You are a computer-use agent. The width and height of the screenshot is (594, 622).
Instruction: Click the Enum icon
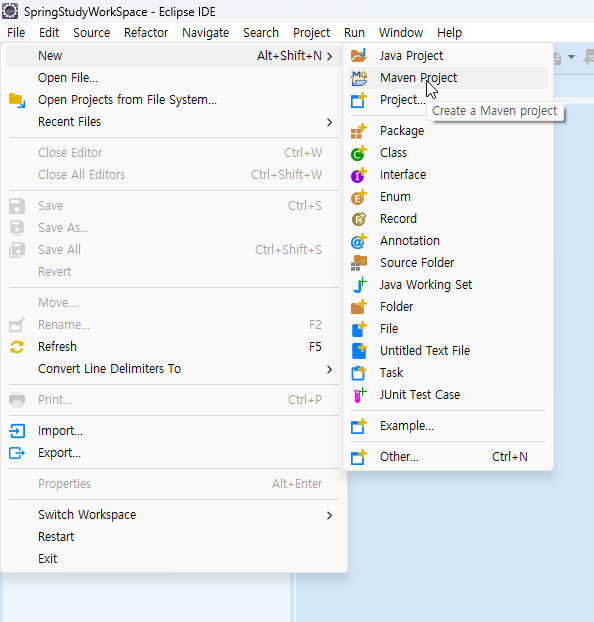(359, 197)
